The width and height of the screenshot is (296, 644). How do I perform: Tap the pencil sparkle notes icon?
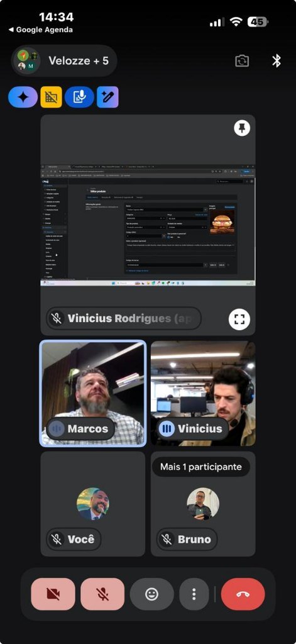(107, 97)
